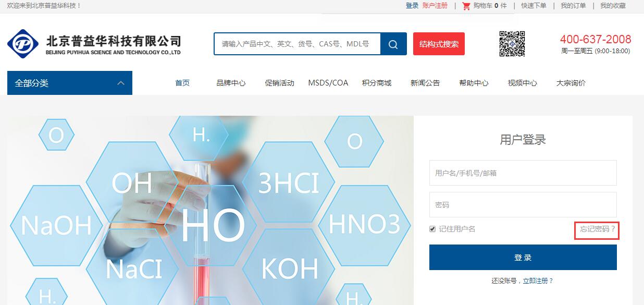Select MSDS/COA in the navigation bar
644x305 pixels.
point(328,83)
